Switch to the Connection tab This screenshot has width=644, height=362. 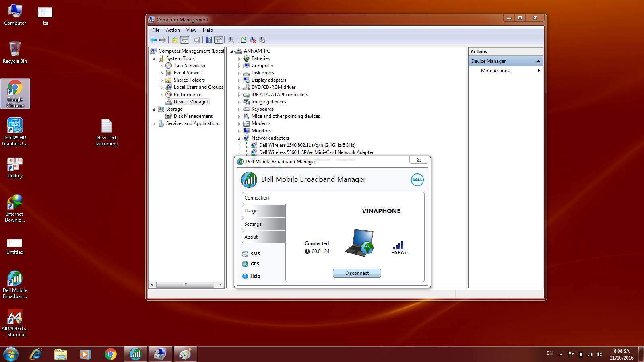(264, 198)
